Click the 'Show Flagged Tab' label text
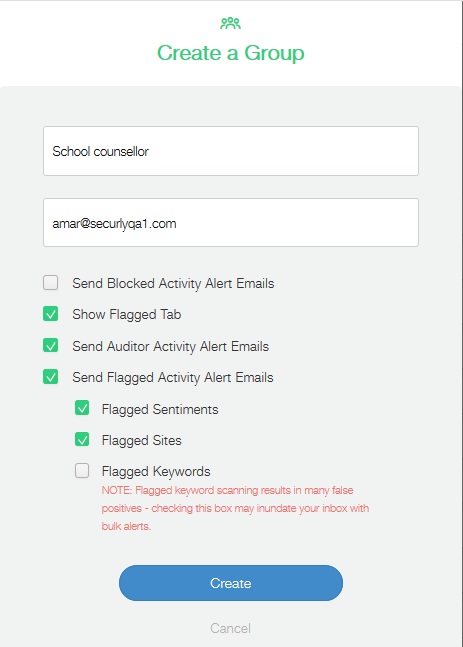This screenshot has height=647, width=463. [127, 315]
